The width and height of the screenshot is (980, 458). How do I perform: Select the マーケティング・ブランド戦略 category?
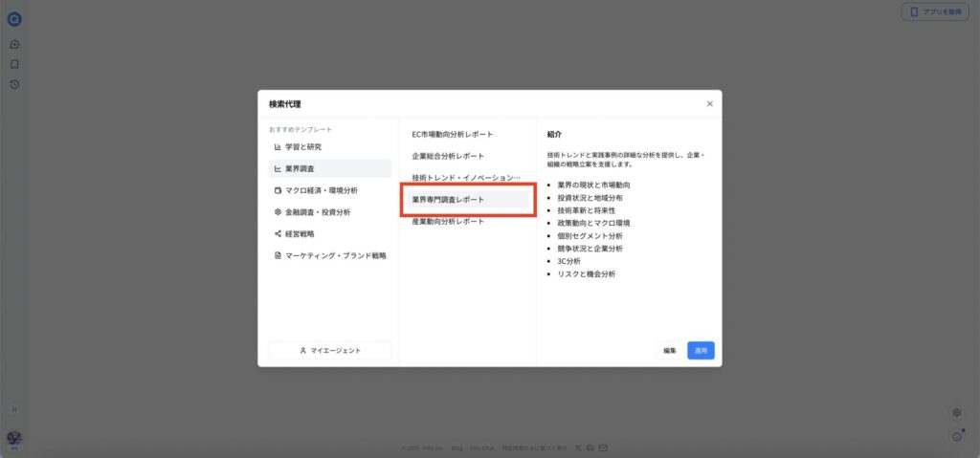(x=330, y=255)
